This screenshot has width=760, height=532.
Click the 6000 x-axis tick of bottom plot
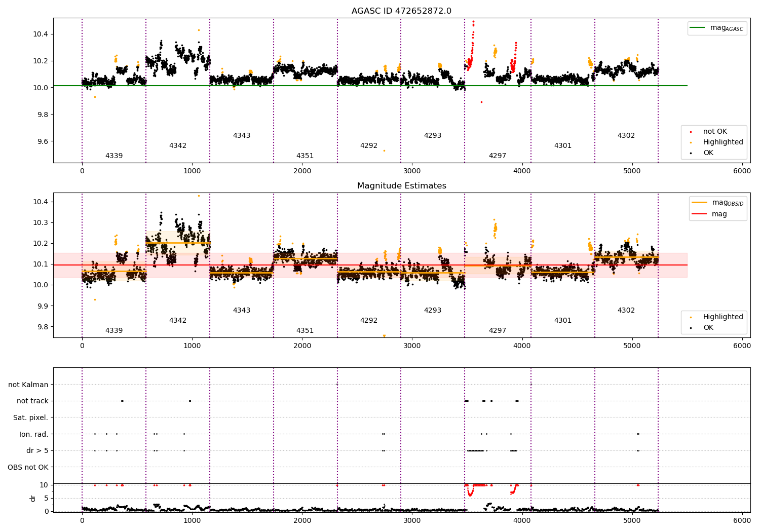click(742, 520)
